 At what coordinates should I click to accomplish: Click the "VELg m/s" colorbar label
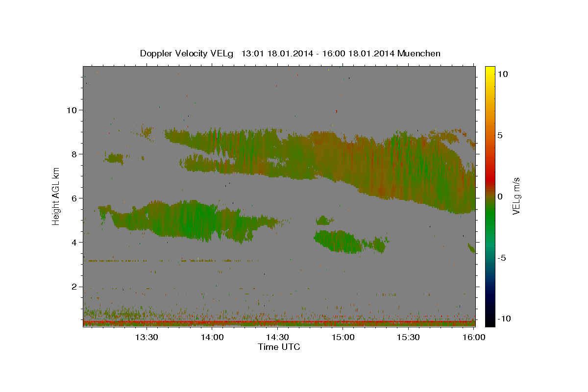516,196
